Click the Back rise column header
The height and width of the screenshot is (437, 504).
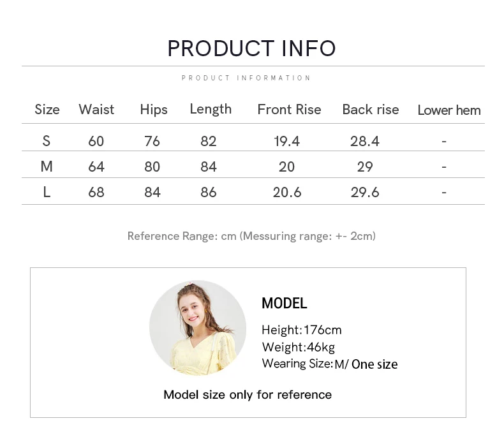click(371, 110)
